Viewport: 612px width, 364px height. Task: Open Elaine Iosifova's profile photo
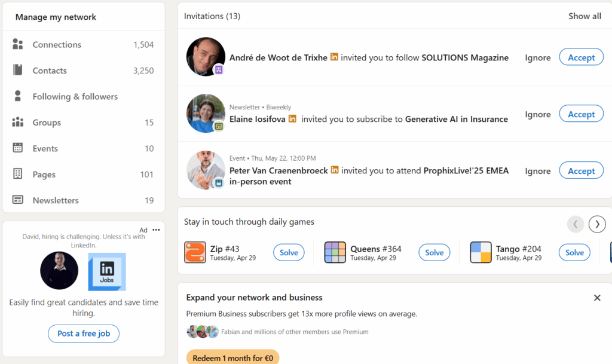[206, 114]
